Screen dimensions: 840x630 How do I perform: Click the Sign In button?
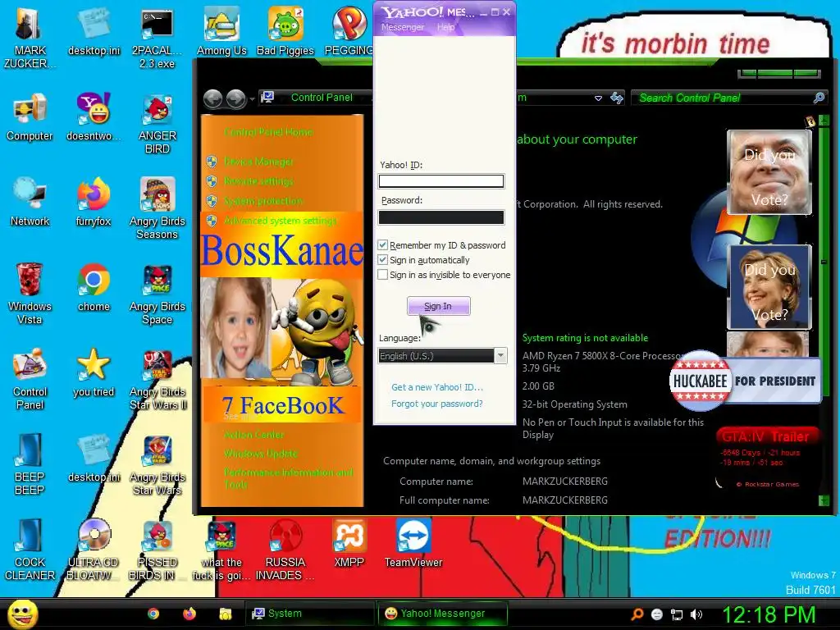(x=438, y=306)
